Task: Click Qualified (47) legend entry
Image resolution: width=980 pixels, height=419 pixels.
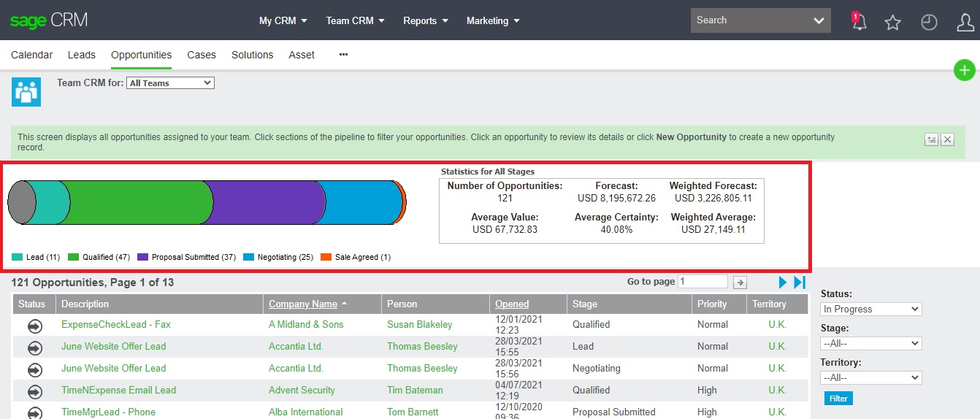Action: tap(99, 257)
